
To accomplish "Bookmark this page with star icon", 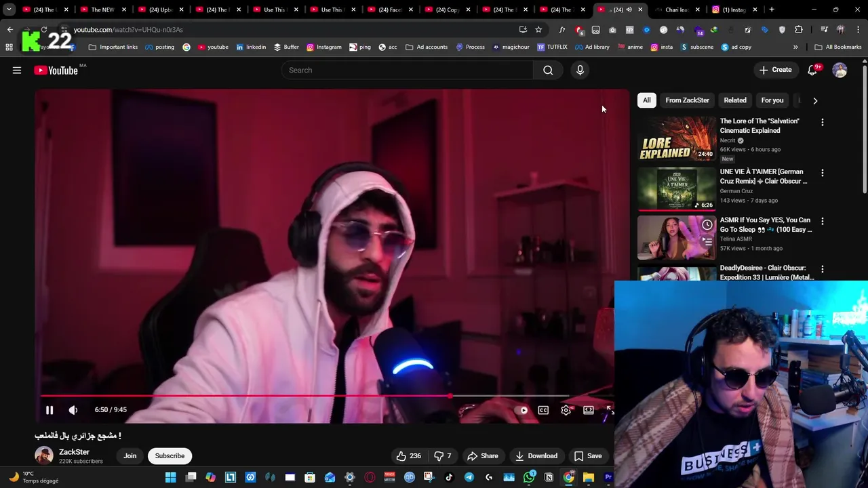I will click(x=538, y=30).
